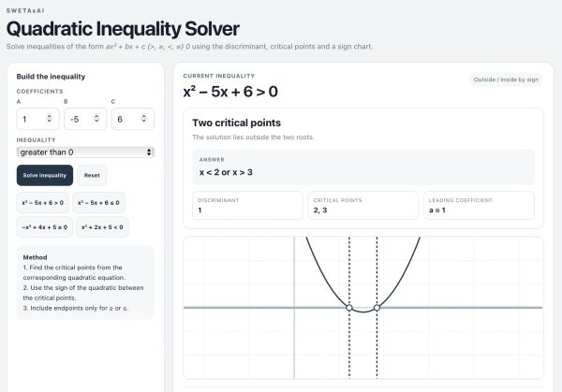Load preset x² − 5x + 6 > 0
This screenshot has width=562, height=392.
43,203
